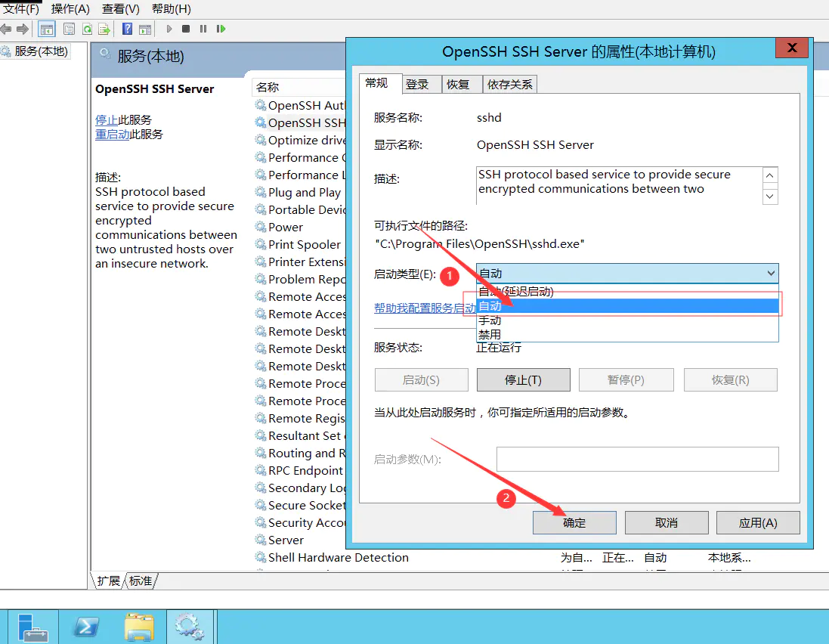829x644 pixels.
Task: Switch to the 扩展 view tab
Action: (108, 581)
